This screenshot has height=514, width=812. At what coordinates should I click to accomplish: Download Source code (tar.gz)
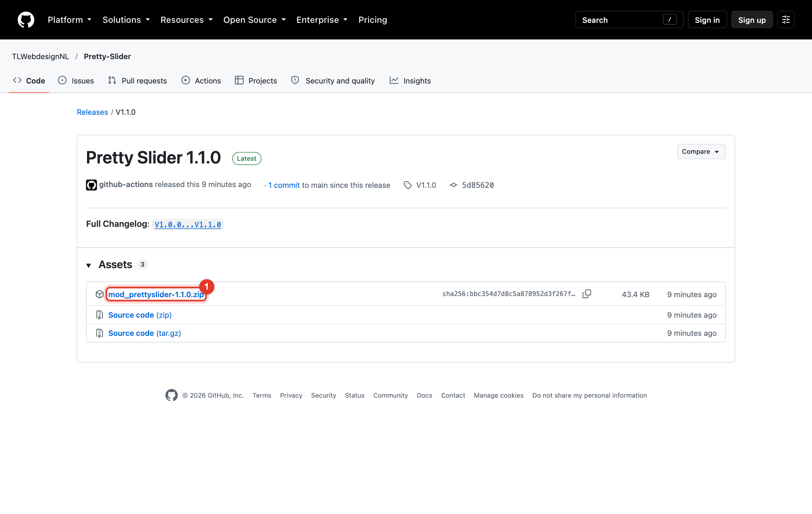pos(145,333)
